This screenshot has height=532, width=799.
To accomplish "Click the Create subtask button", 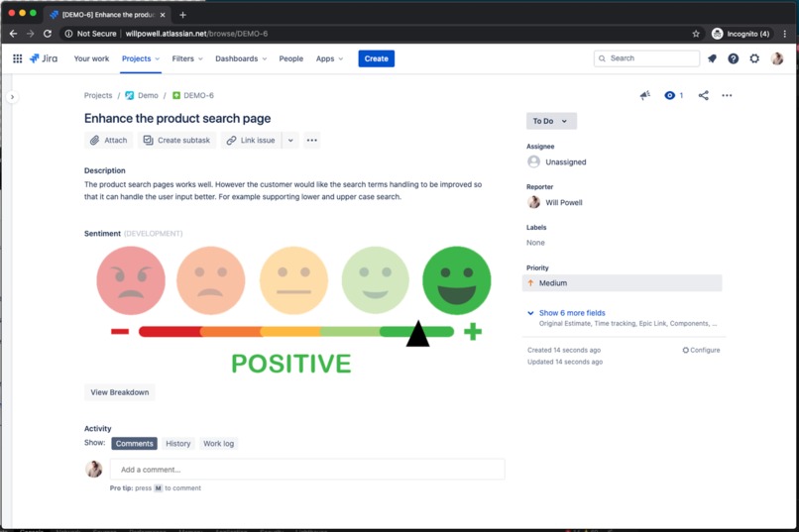I will (x=176, y=140).
